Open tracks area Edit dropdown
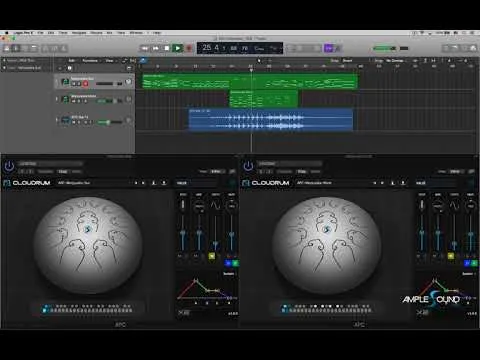This screenshot has height=360, width=480. (72, 61)
